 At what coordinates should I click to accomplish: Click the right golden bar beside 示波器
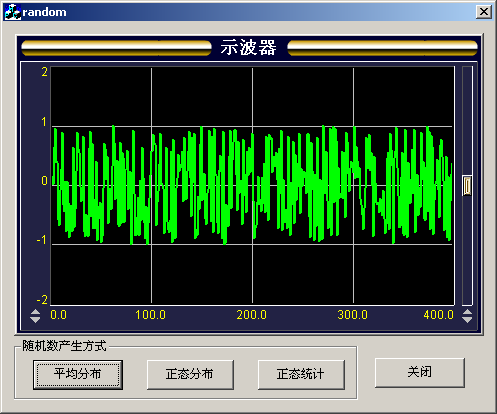coord(382,48)
